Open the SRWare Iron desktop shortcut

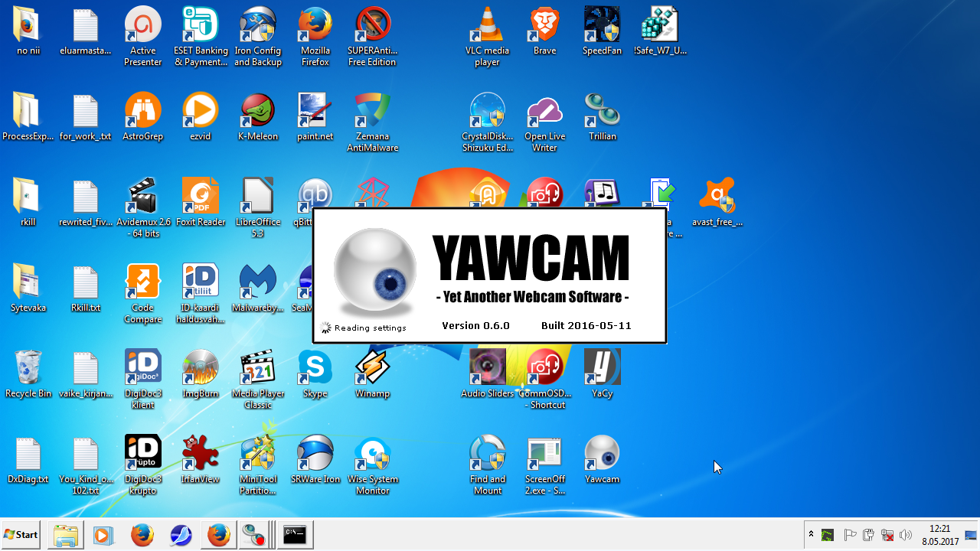pos(315,460)
